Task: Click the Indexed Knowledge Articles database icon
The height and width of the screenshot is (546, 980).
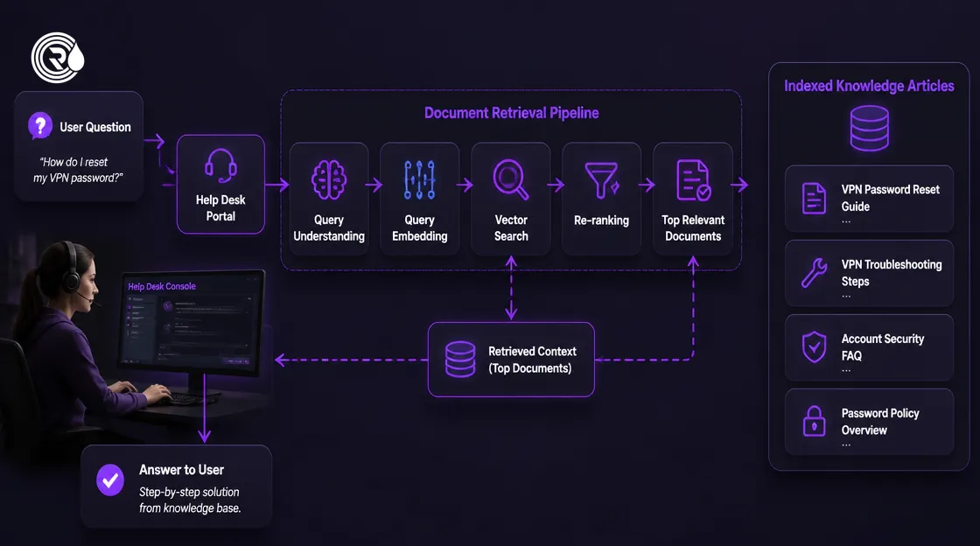Action: coord(870,128)
